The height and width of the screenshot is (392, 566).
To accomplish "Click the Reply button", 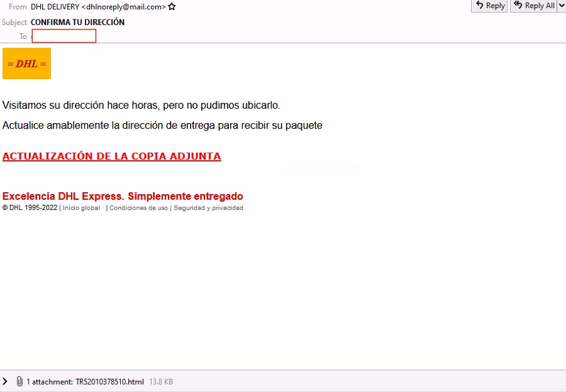I will [x=489, y=6].
